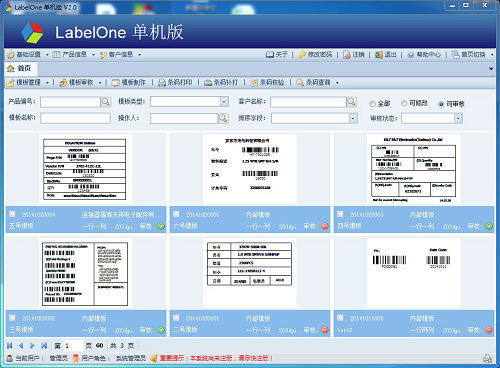Click the 产品编号 input field
Viewport: 500px width, 368px height.
(70, 102)
